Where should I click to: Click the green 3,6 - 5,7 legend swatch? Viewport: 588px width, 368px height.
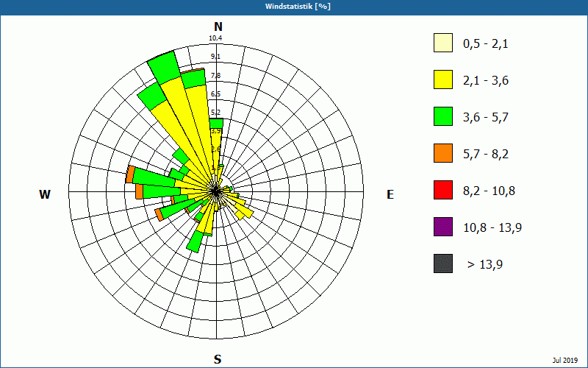pos(443,116)
